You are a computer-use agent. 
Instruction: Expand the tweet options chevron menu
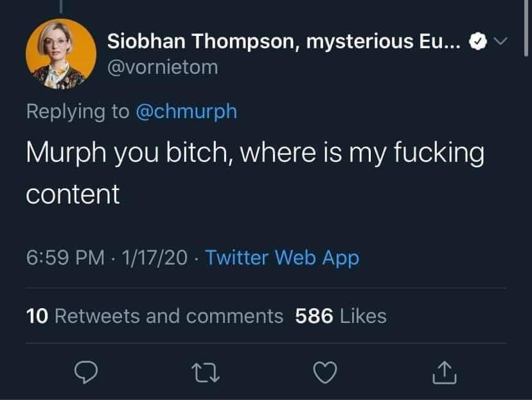click(501, 41)
